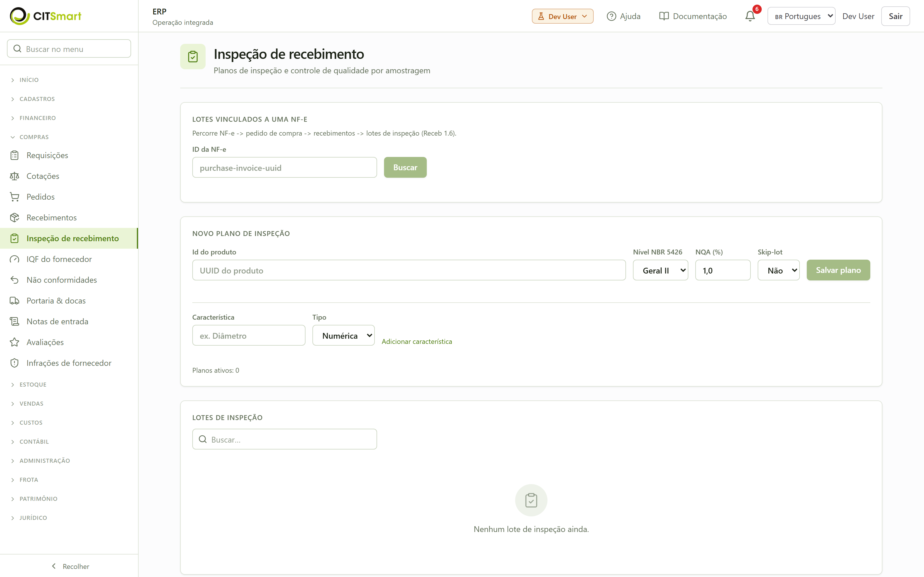Click the Portaria & docas truck icon
924x577 pixels.
(x=14, y=301)
